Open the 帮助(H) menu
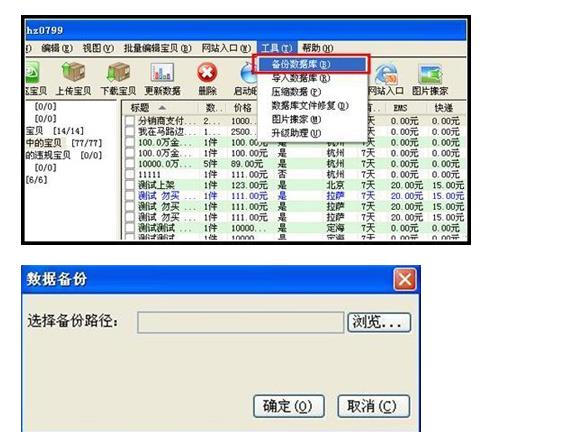 click(318, 48)
